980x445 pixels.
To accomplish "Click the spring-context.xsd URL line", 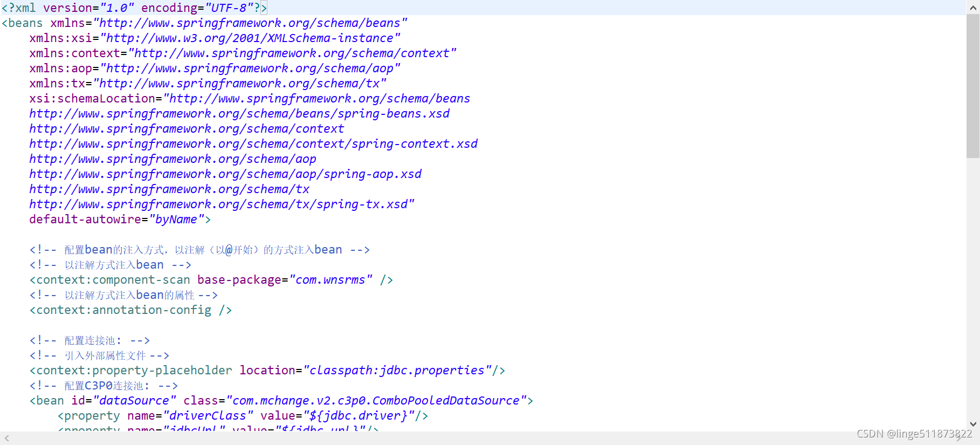I will click(x=253, y=144).
